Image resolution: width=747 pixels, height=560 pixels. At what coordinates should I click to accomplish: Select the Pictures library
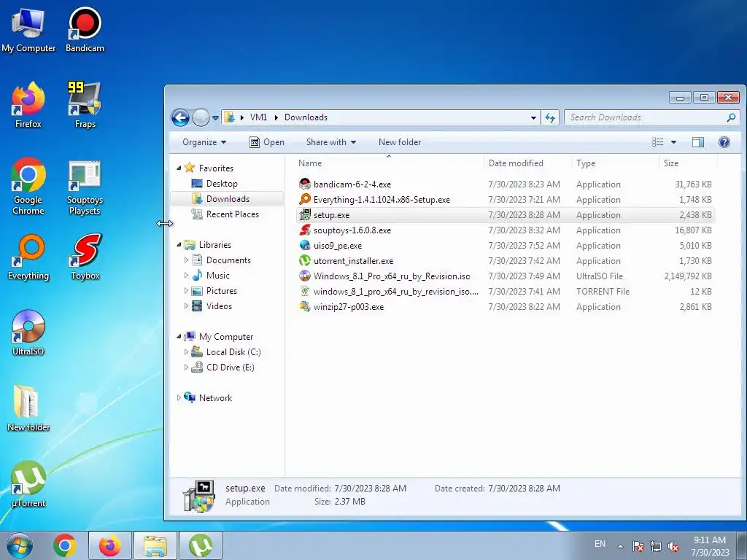[x=222, y=290]
